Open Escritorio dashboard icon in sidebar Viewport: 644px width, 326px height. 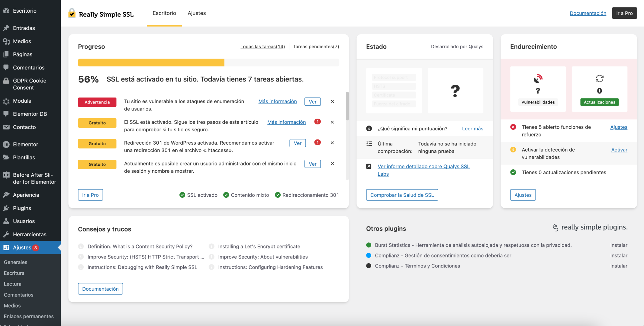click(x=6, y=11)
